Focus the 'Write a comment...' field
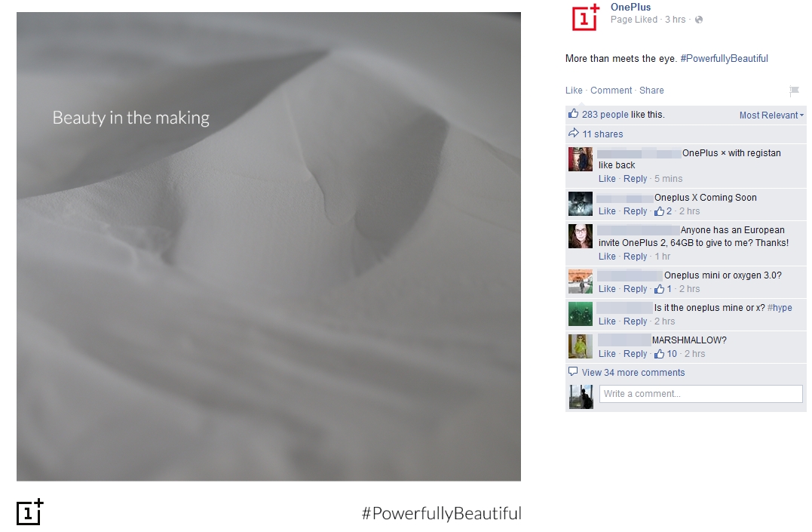The image size is (812, 532). point(700,394)
